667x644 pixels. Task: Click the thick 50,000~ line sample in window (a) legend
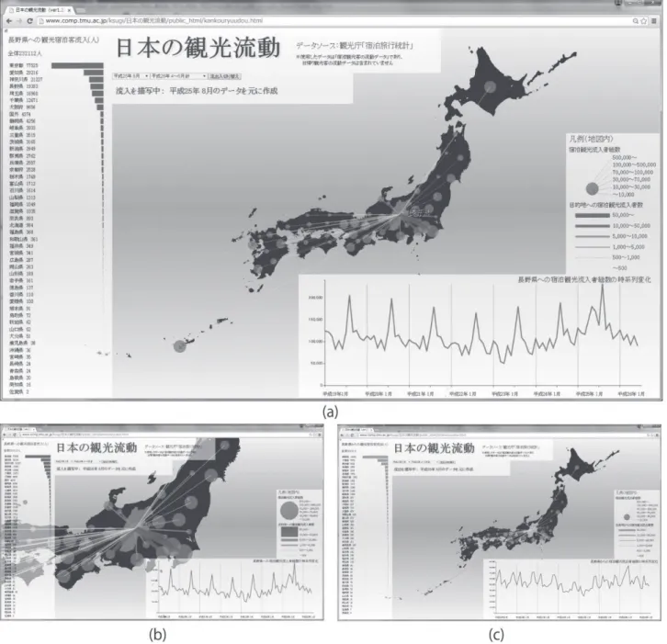[x=593, y=215]
